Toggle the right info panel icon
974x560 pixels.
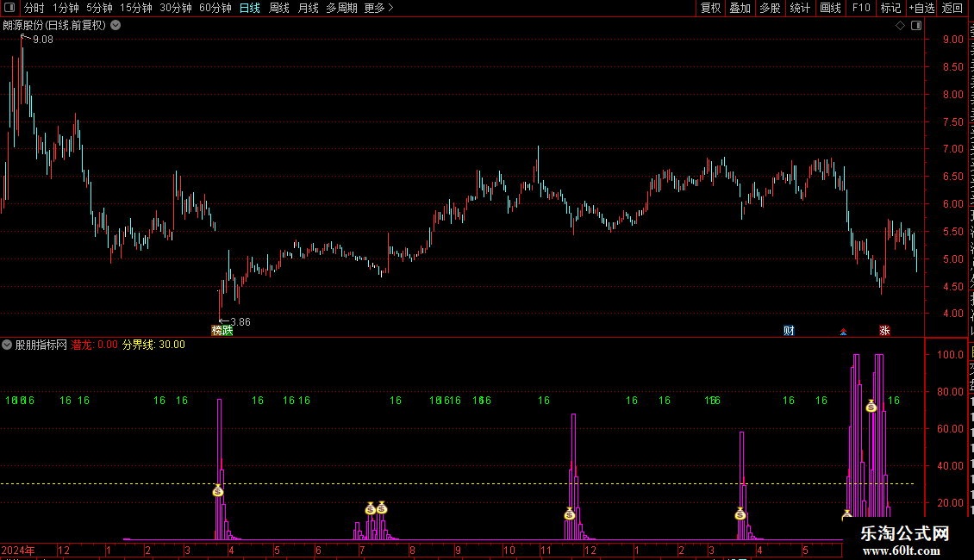[x=916, y=26]
